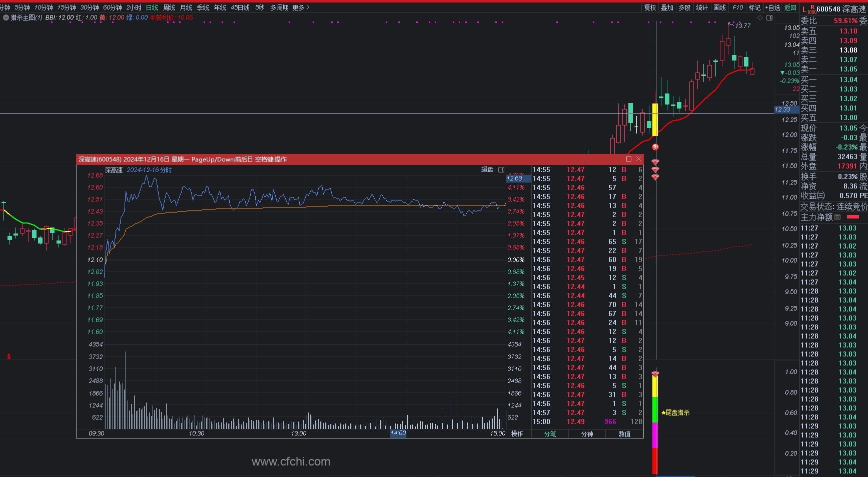Click the R 1000 icon beside stock code
Screen dimensions: 868x477
click(812, 9)
